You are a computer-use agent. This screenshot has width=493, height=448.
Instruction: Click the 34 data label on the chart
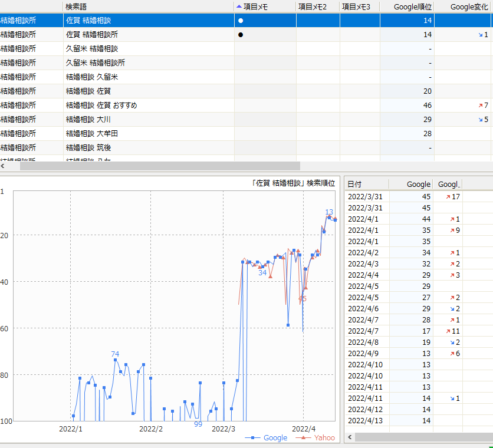pos(262,273)
